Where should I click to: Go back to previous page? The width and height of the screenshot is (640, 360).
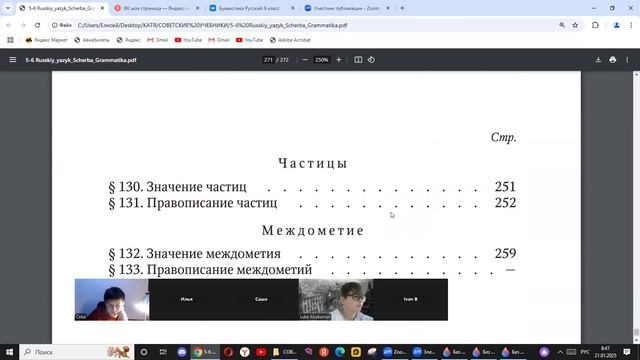pos(9,25)
